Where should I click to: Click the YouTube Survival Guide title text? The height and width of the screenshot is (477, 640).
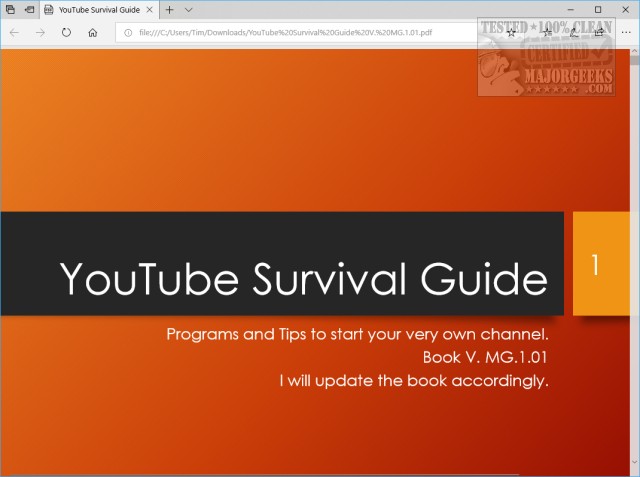(x=304, y=278)
